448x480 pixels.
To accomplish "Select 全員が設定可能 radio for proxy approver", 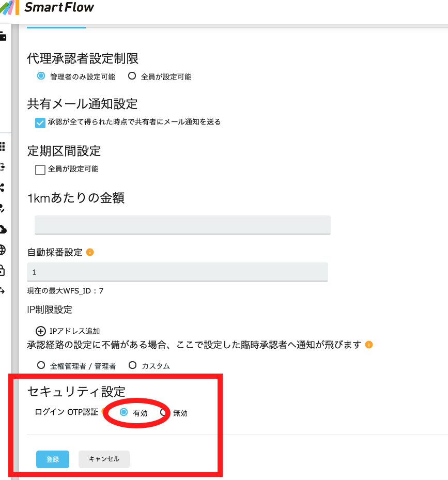I will point(132,76).
